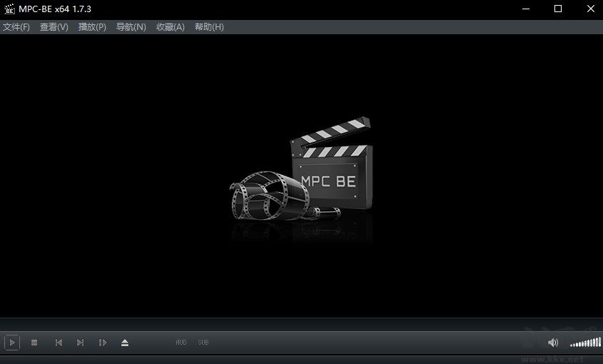Skip to the next file
This screenshot has width=603, height=364.
[80, 343]
